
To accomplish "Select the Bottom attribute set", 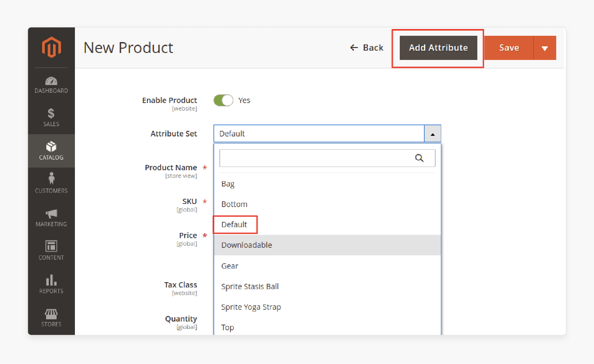I will pyautogui.click(x=327, y=204).
